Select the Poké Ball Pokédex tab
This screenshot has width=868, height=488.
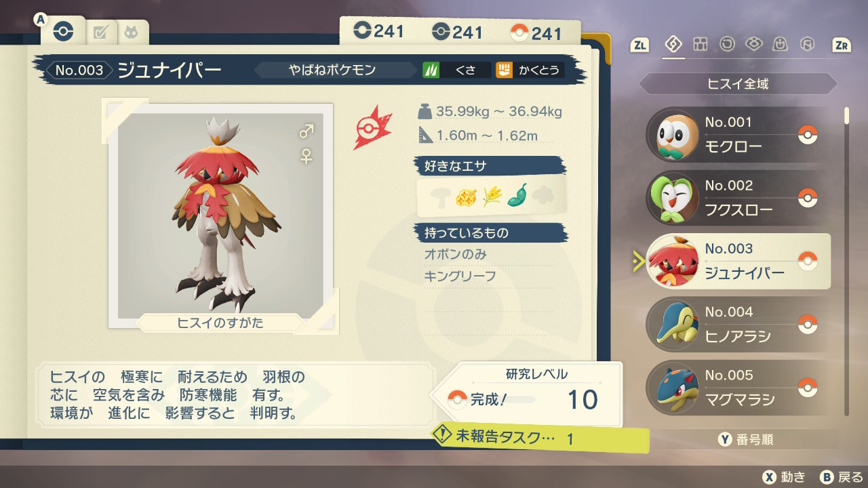tap(63, 30)
